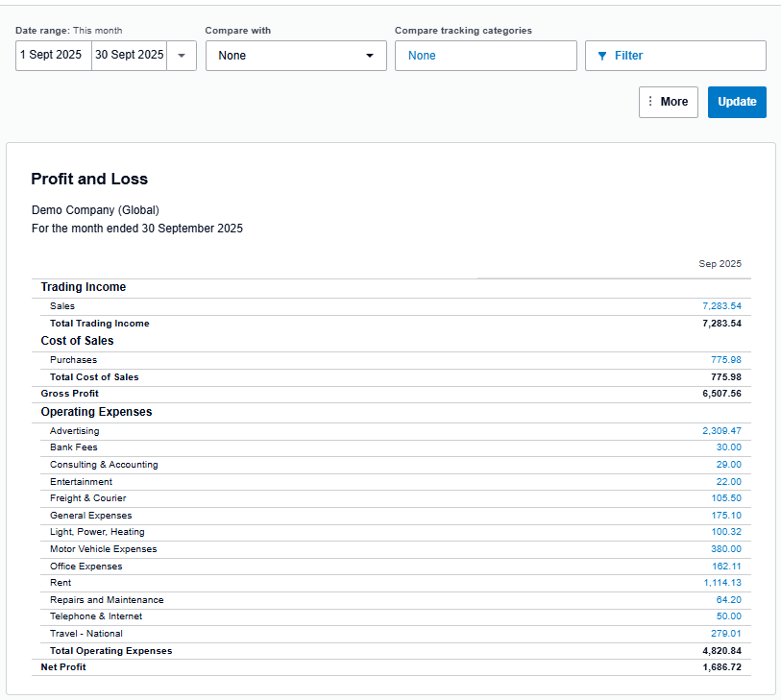Click the Consulting & Accounting value 29.00

click(728, 465)
